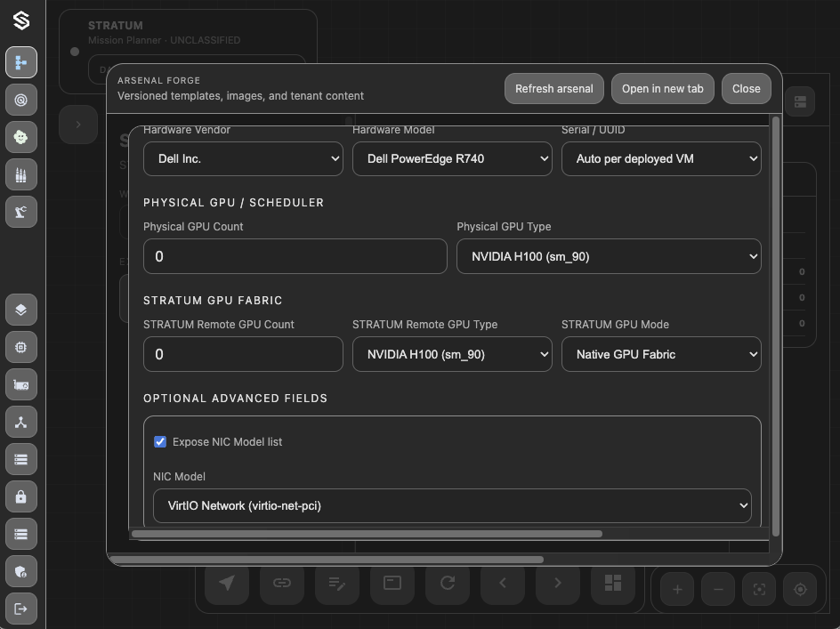
Task: Click the Open in new tab button
Action: point(663,88)
